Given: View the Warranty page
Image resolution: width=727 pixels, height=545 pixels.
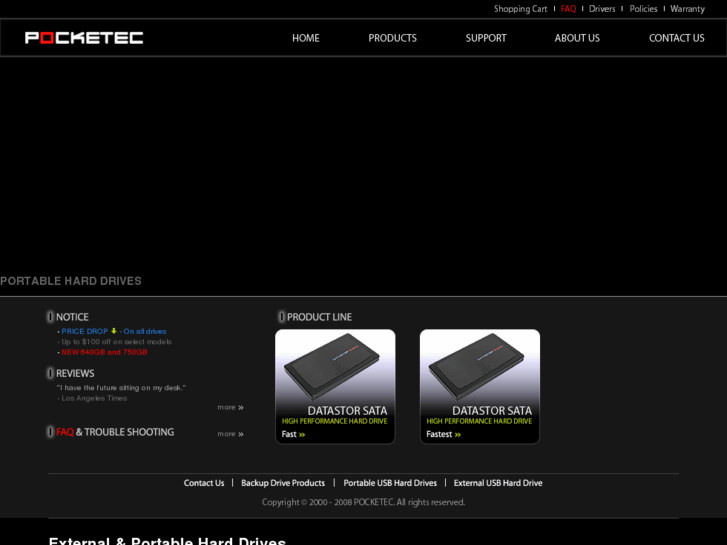Looking at the screenshot, I should [687, 9].
